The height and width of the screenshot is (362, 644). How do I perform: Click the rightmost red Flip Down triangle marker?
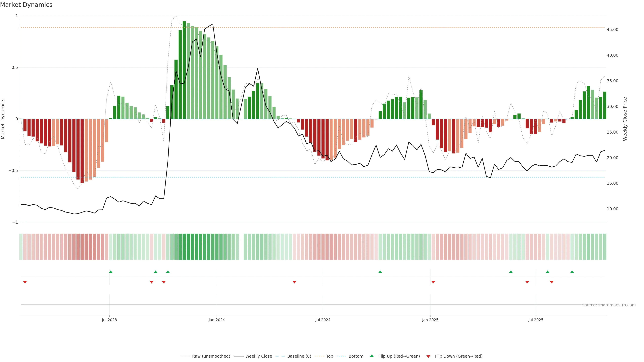[x=551, y=282]
